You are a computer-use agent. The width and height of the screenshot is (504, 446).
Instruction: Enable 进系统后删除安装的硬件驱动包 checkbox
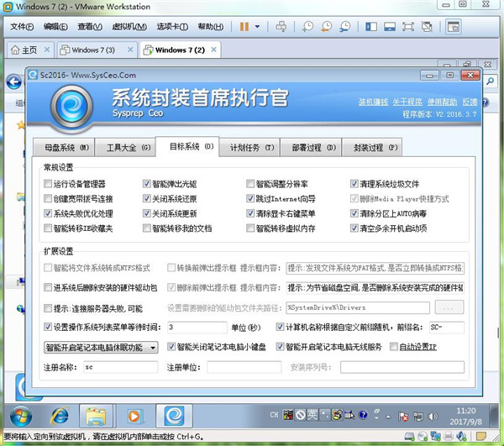coord(48,287)
